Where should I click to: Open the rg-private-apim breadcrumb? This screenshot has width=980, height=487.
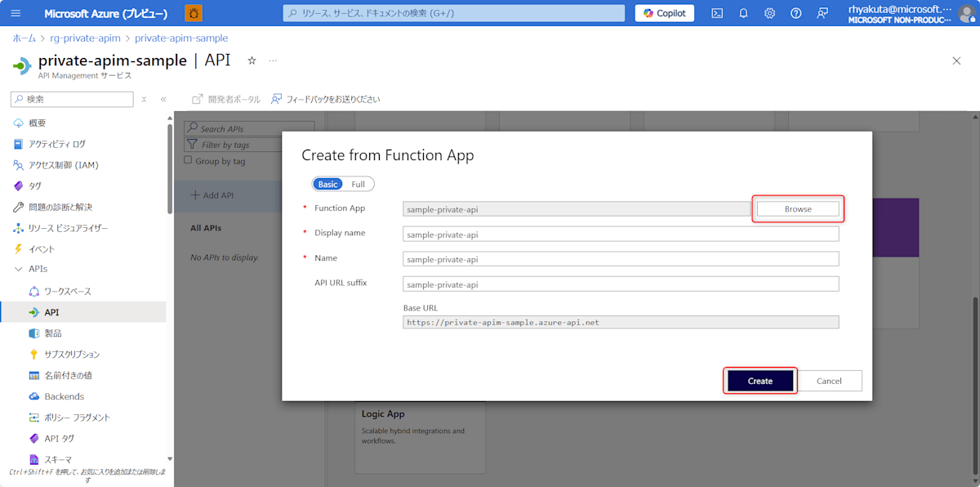pyautogui.click(x=86, y=38)
